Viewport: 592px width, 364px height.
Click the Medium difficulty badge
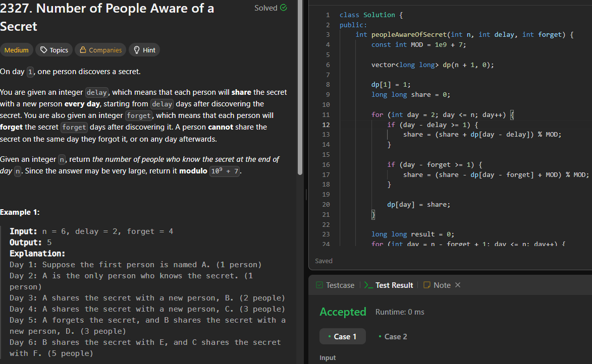coord(16,50)
